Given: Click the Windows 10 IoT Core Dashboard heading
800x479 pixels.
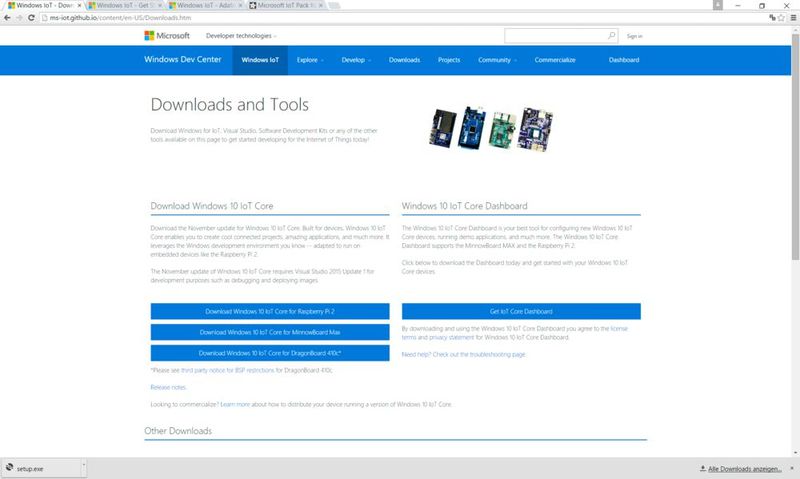Looking at the screenshot, I should [464, 206].
